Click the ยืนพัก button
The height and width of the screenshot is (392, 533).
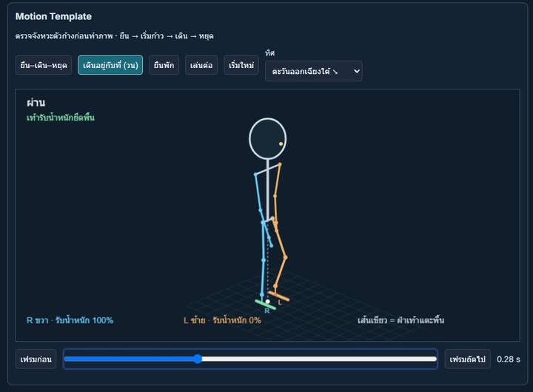(164, 65)
